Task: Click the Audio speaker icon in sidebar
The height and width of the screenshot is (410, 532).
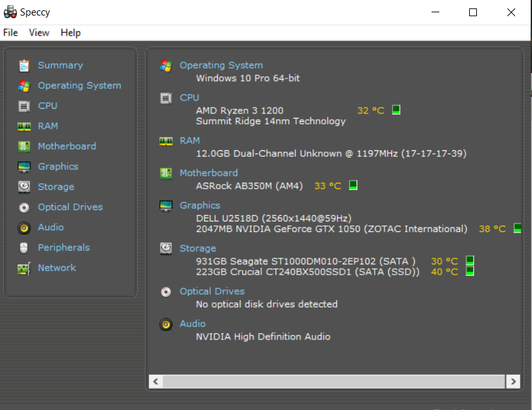Action: tap(24, 228)
